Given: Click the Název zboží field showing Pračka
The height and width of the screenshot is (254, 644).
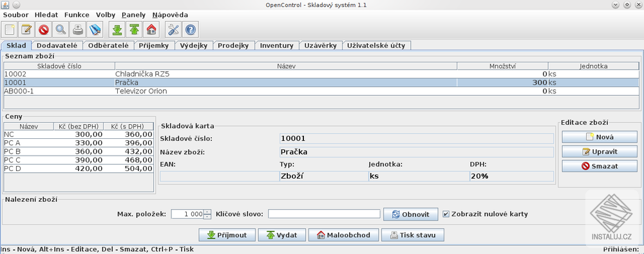Looking at the screenshot, I should [x=417, y=152].
